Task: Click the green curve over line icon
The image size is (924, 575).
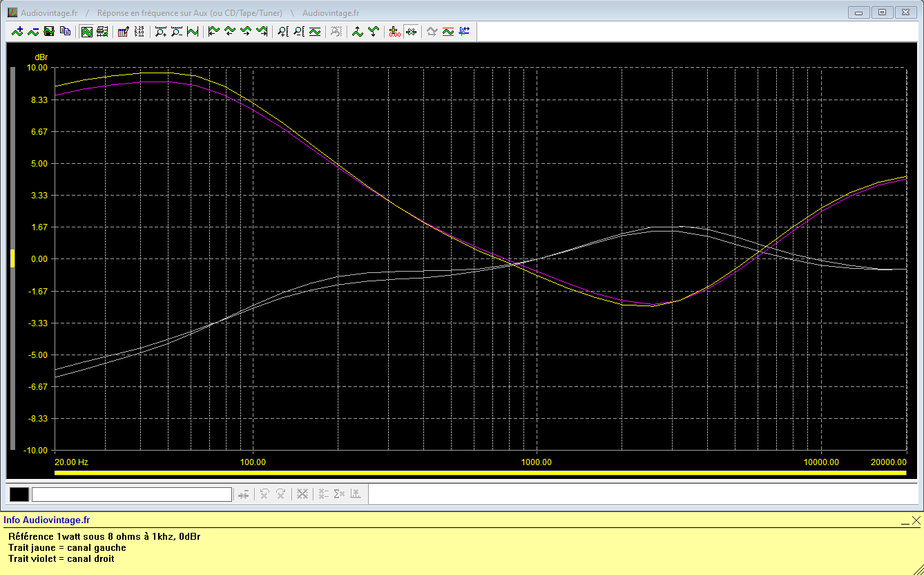Action: coord(315,31)
